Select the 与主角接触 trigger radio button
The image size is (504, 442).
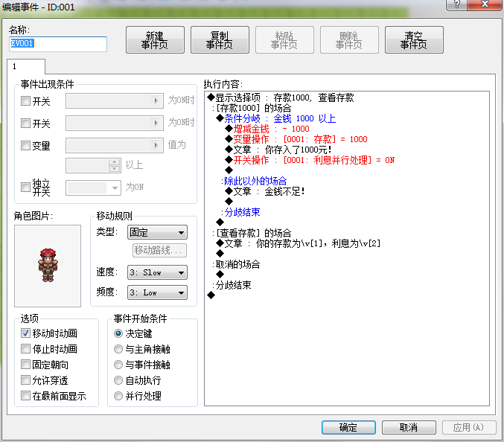point(118,349)
